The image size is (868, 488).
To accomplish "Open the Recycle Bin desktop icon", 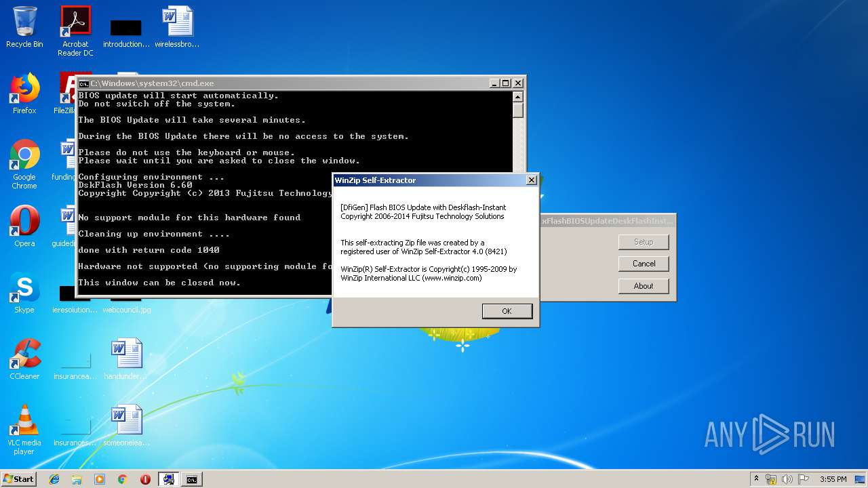I will tap(24, 27).
